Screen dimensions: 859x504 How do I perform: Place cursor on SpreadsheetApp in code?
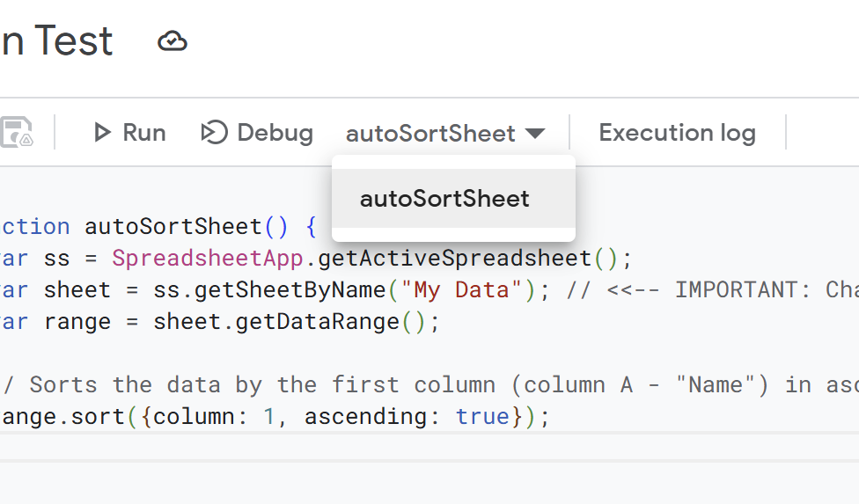(x=211, y=259)
